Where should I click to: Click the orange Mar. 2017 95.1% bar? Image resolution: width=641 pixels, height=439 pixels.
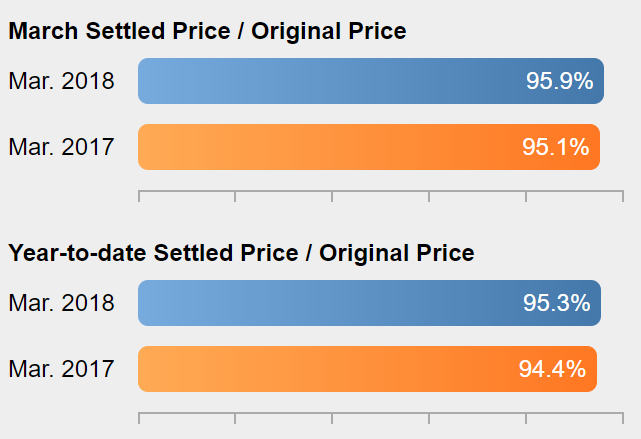[x=369, y=147]
